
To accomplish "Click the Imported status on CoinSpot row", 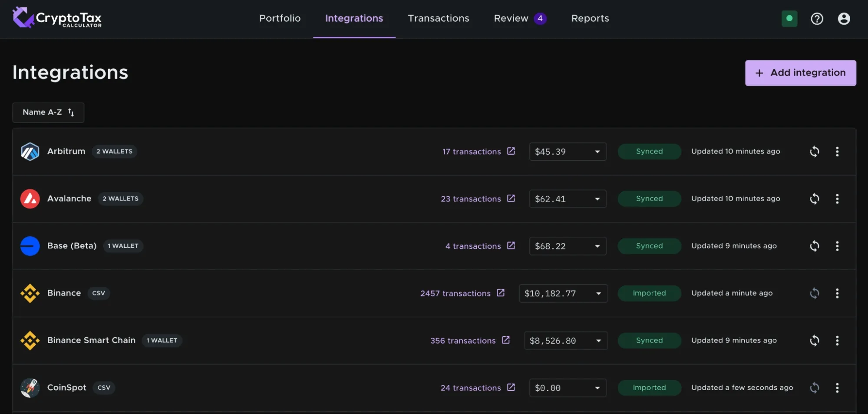I will click(x=649, y=388).
